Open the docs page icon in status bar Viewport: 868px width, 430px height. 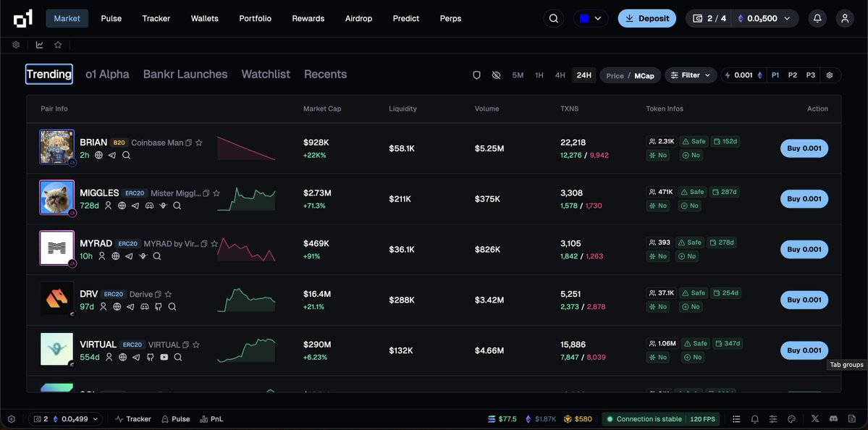(851, 419)
